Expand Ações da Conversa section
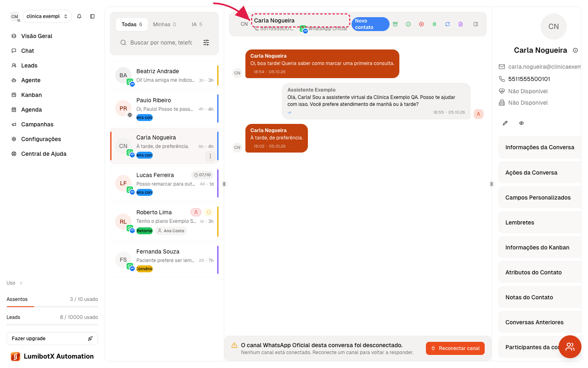Image resolution: width=588 pixels, height=368 pixels. [540, 173]
